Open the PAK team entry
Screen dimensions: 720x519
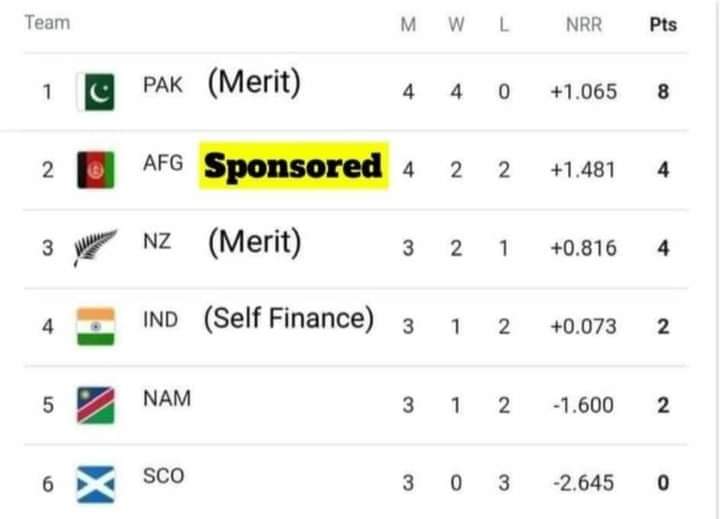point(163,85)
